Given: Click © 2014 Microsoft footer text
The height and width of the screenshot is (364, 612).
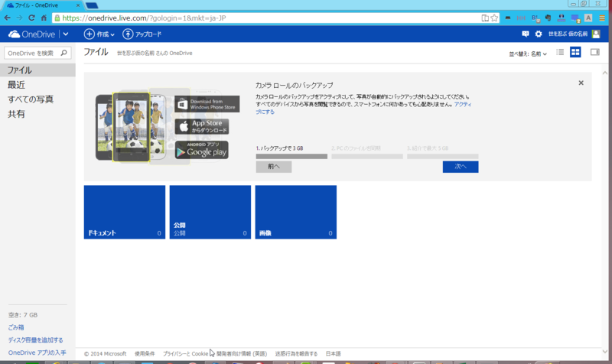Looking at the screenshot, I should 105,353.
